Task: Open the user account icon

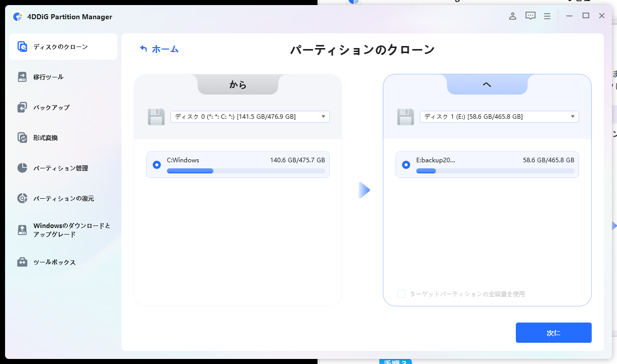Action: (512, 16)
